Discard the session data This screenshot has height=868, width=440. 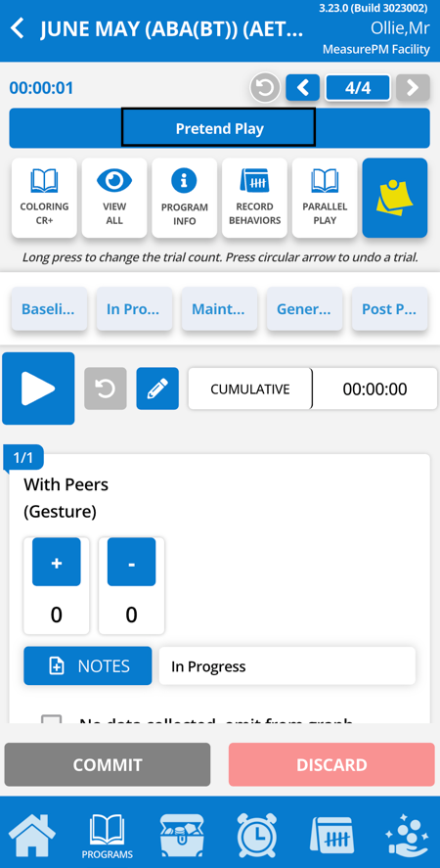click(331, 764)
